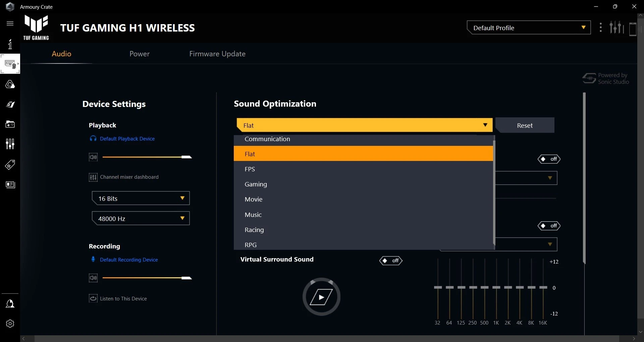Screen dimensions: 644x342
Task: Click the content panel vertical scrollbar
Action: coord(584,178)
